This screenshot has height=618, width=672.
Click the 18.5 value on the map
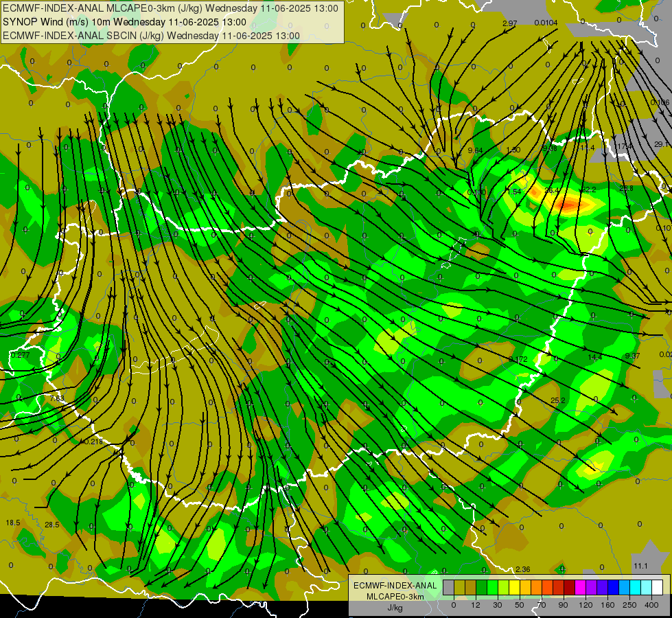[13, 523]
